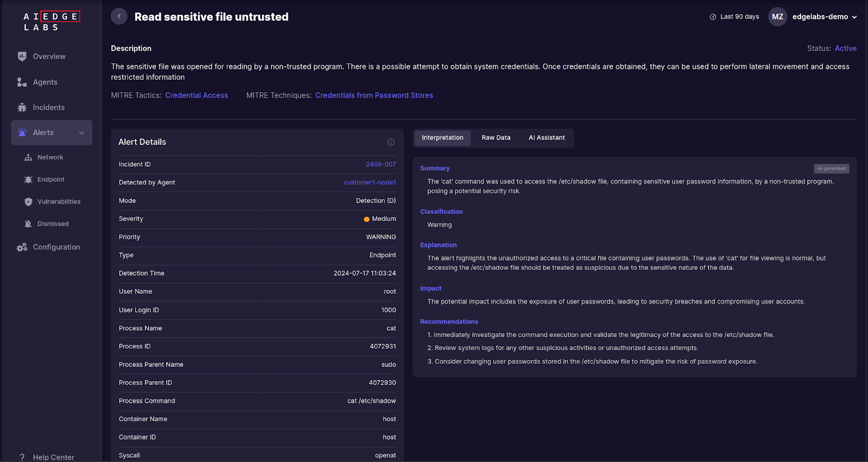This screenshot has width=868, height=462.
Task: Click the Network alerts icon
Action: (28, 157)
